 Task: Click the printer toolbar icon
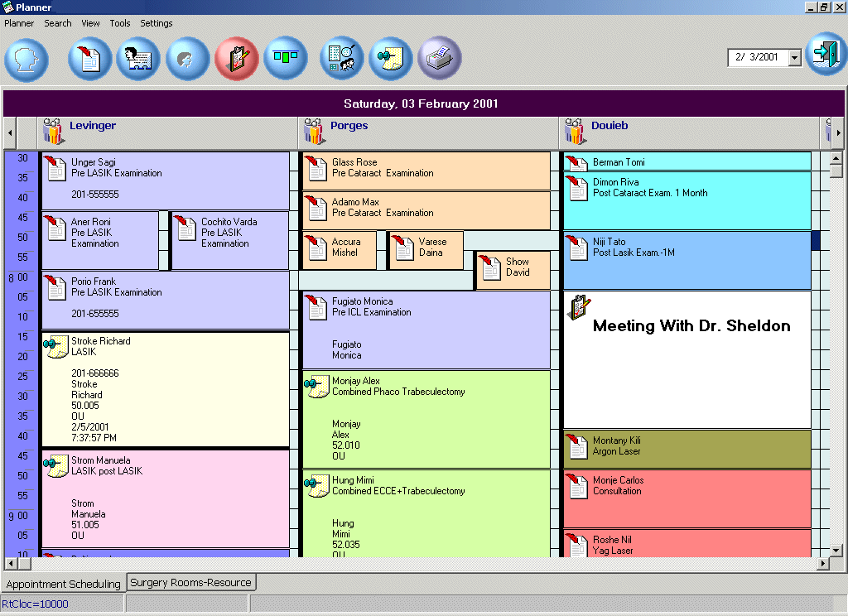click(439, 58)
